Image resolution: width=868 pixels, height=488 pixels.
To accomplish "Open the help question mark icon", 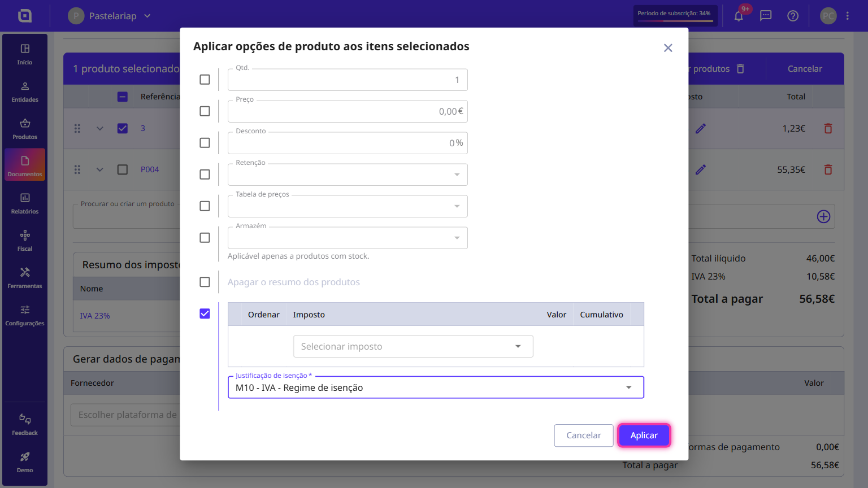I will tap(793, 16).
